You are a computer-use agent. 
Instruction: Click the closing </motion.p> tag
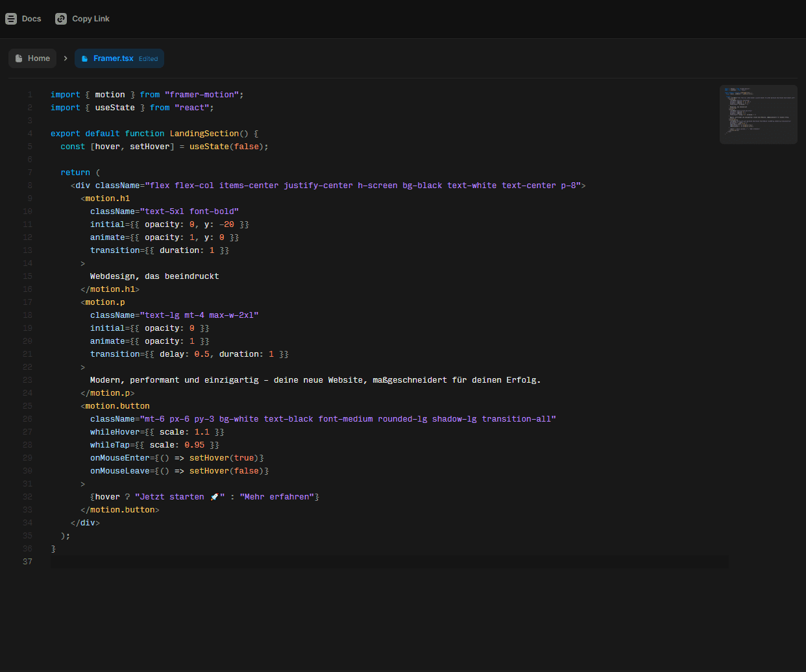point(108,393)
